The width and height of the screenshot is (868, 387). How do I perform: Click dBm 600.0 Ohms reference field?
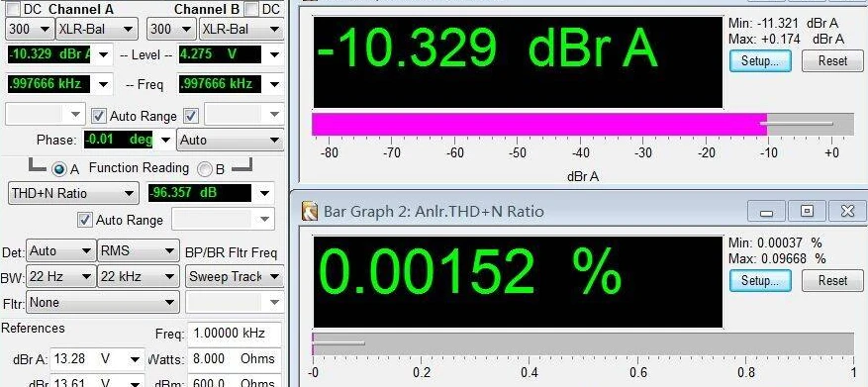point(235,381)
